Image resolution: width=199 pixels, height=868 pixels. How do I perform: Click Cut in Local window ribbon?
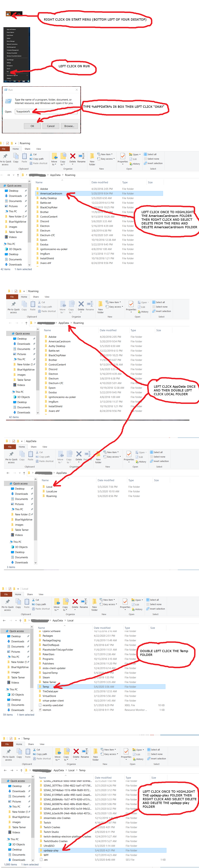36,600
